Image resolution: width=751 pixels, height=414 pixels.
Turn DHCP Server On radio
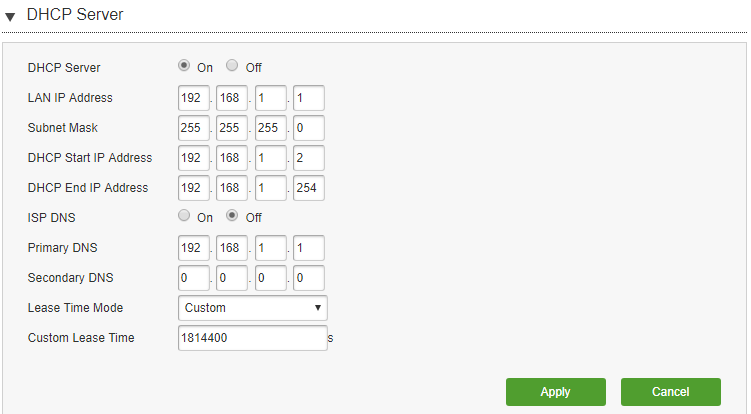184,65
